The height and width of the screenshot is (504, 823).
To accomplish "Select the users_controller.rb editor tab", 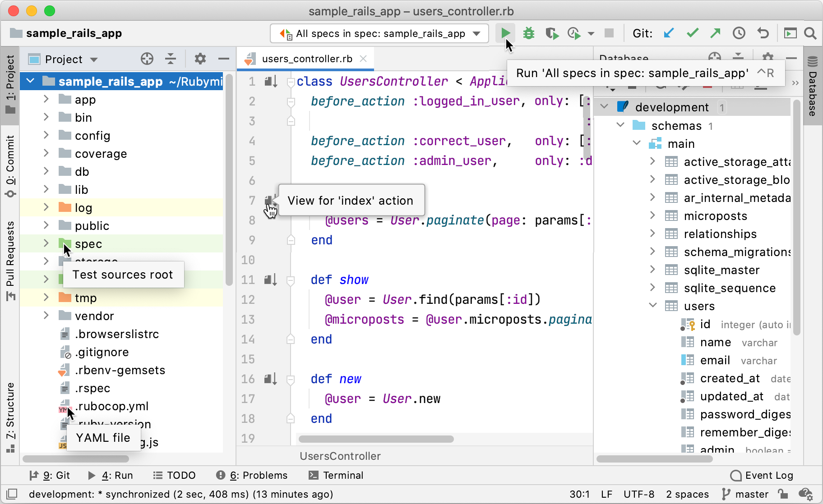I will click(x=306, y=59).
